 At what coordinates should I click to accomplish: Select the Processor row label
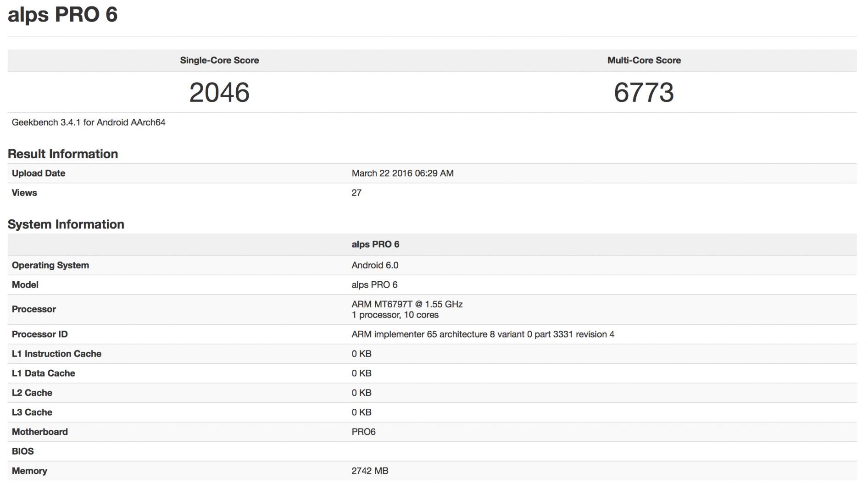coord(34,309)
